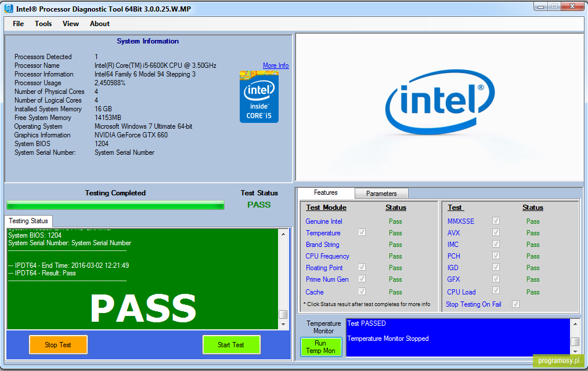Click the Cache test module label
588x371 pixels.
coord(315,292)
